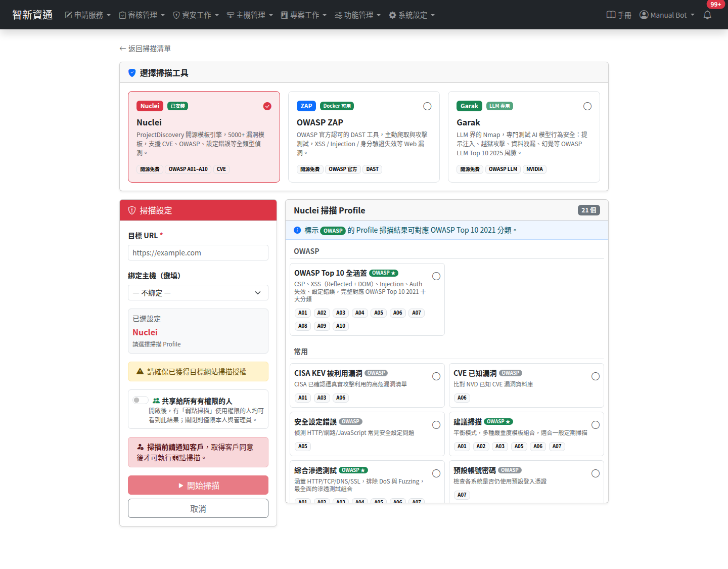Image resolution: width=728 pixels, height=569 pixels.
Task: Click the 目標 URL input field
Action: tap(198, 253)
